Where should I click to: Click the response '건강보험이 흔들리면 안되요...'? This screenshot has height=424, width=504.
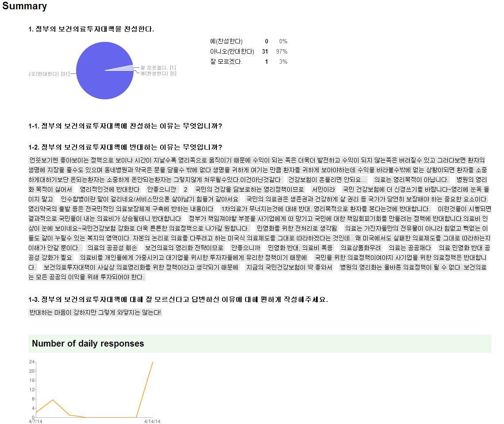(x=327, y=180)
